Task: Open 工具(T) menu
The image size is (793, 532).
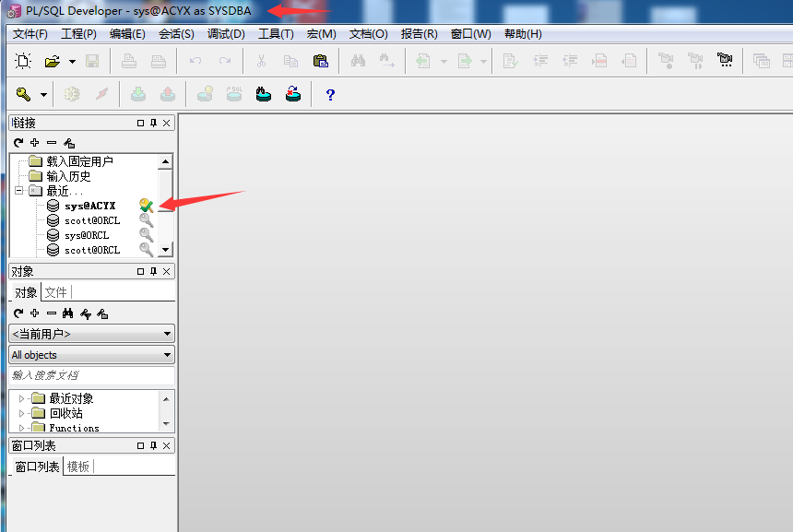Action: (x=276, y=34)
